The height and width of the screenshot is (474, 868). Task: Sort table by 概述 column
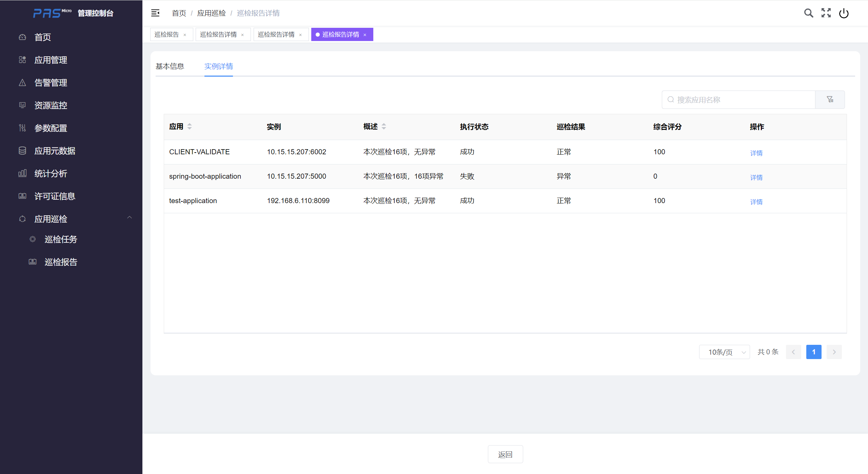pos(384,126)
